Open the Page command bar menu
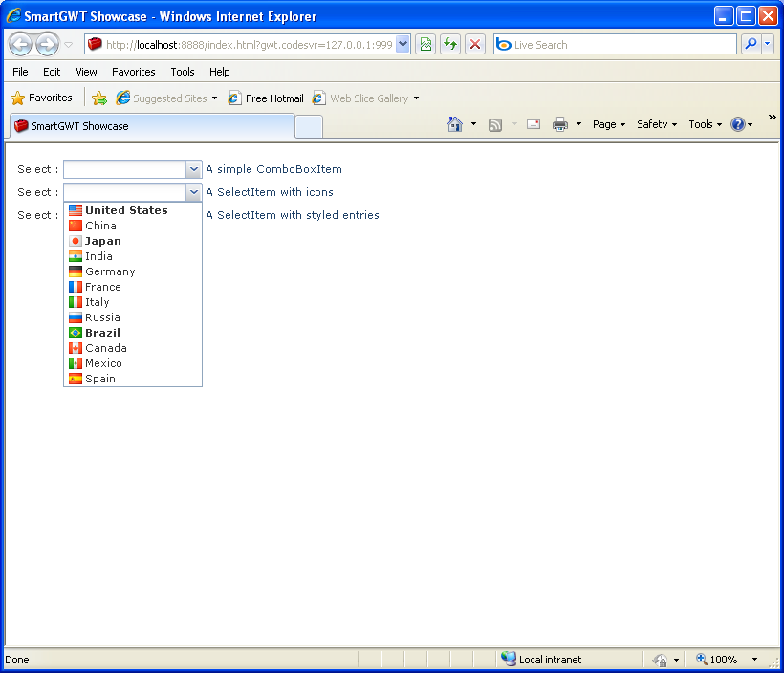The height and width of the screenshot is (673, 784). [609, 124]
